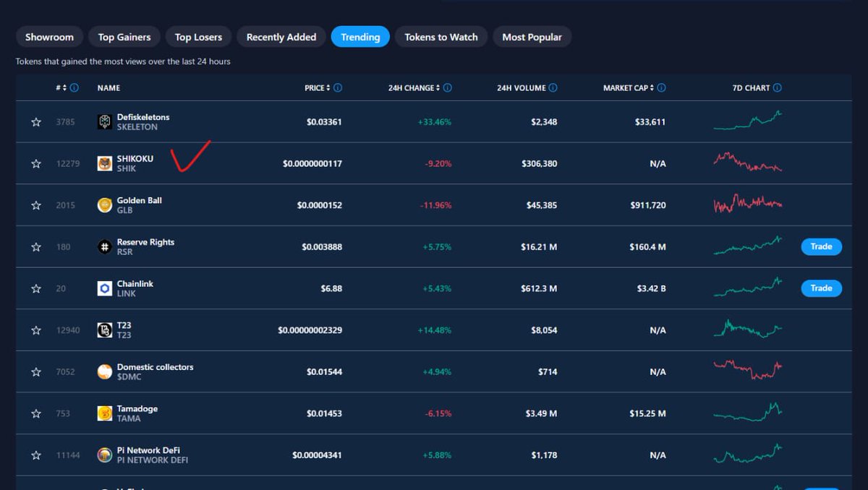The image size is (868, 490).
Task: Select the +33.46% change value
Action: point(434,122)
